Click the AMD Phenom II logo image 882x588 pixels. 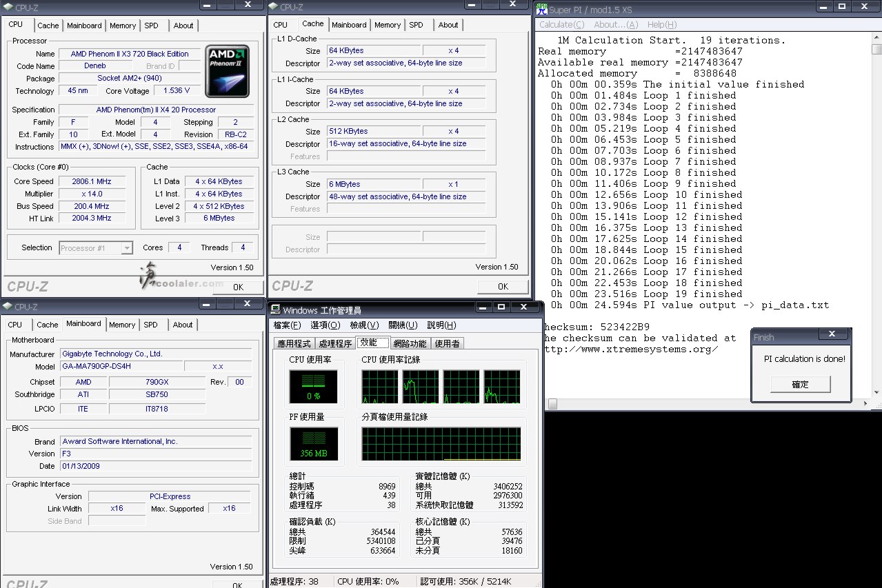[x=228, y=71]
